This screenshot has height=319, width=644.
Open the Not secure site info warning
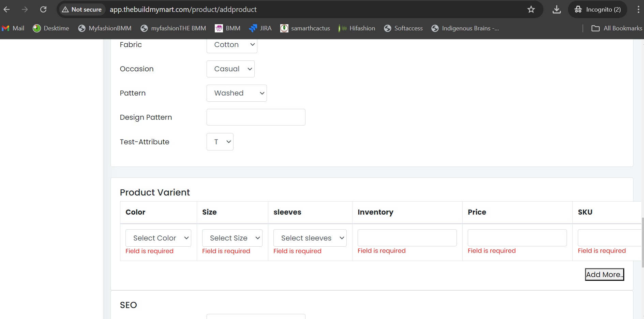pyautogui.click(x=82, y=10)
